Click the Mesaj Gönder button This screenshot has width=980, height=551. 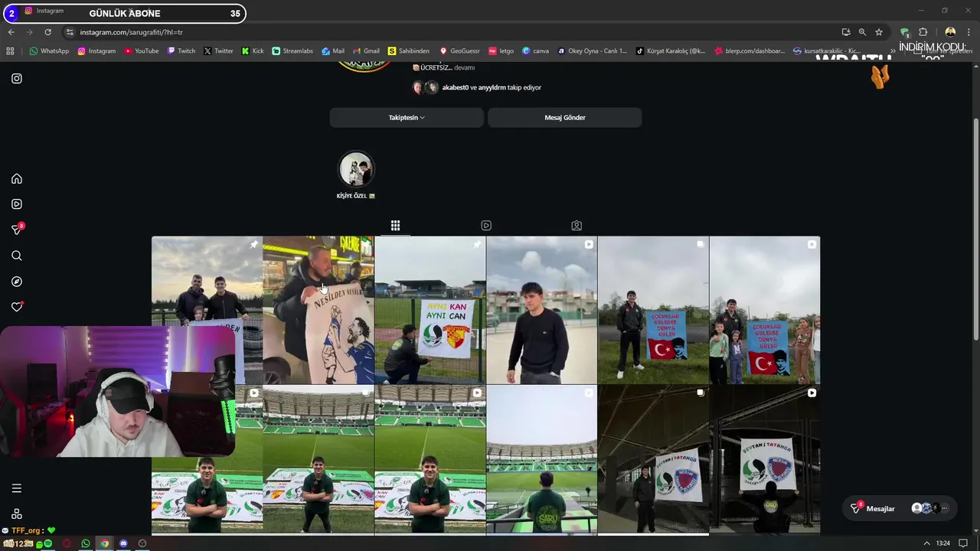[x=565, y=117]
